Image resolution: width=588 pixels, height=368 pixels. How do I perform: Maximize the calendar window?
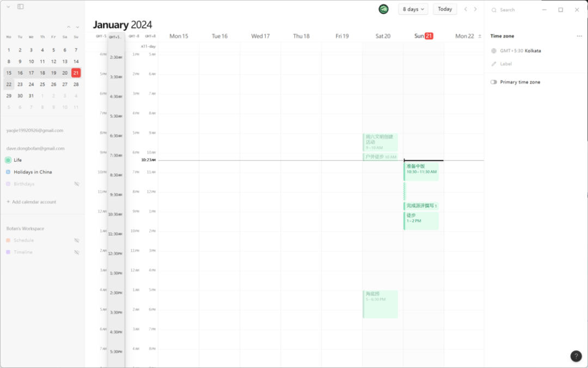pyautogui.click(x=561, y=10)
